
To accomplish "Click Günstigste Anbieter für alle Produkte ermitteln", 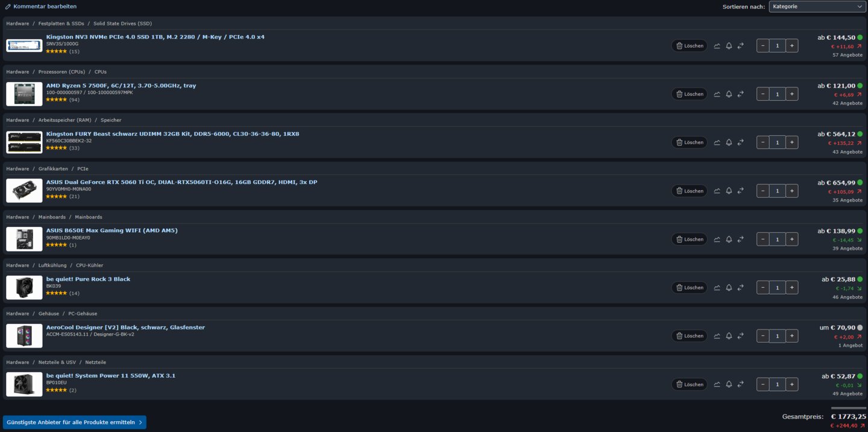I will pyautogui.click(x=75, y=422).
